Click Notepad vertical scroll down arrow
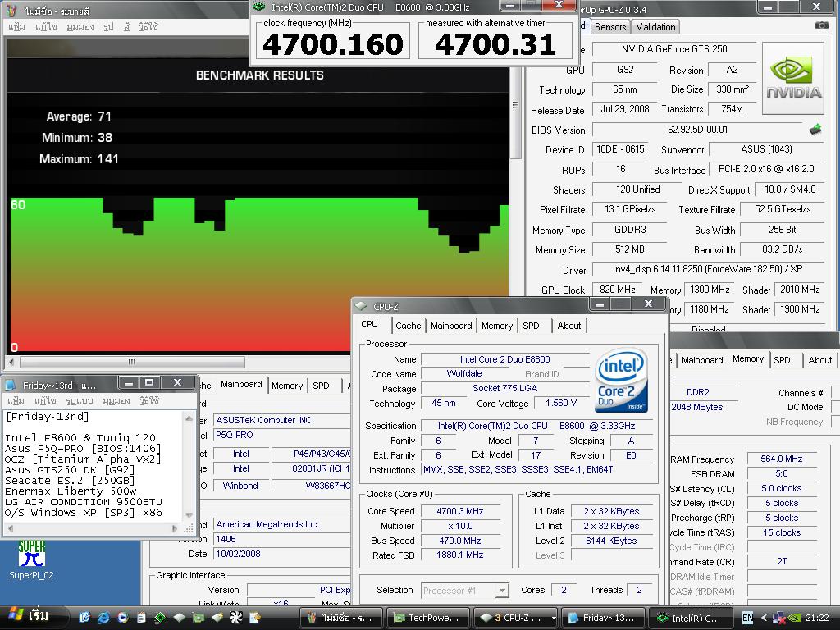The width and height of the screenshot is (840, 630). (189, 515)
